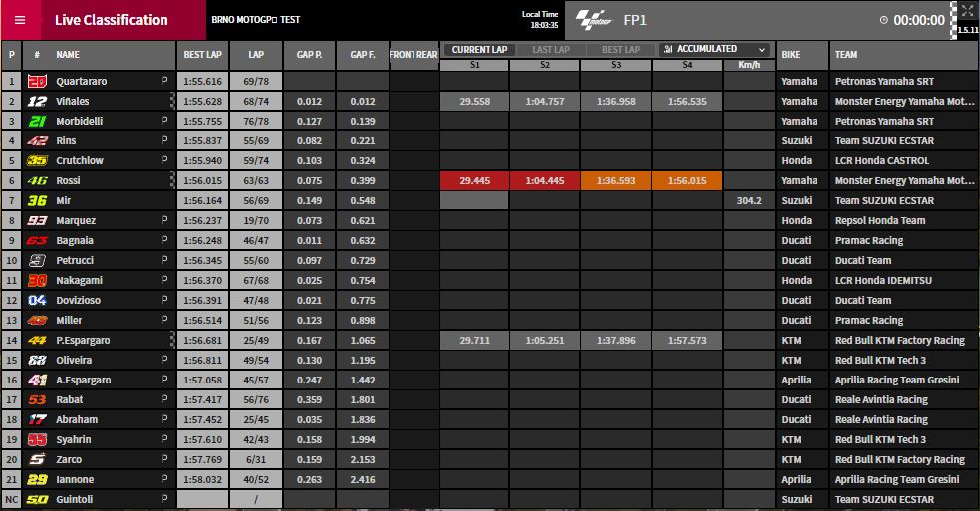Viewport: 980px width, 511px height.
Task: Click Rossi's number 46 badge
Action: click(x=37, y=181)
